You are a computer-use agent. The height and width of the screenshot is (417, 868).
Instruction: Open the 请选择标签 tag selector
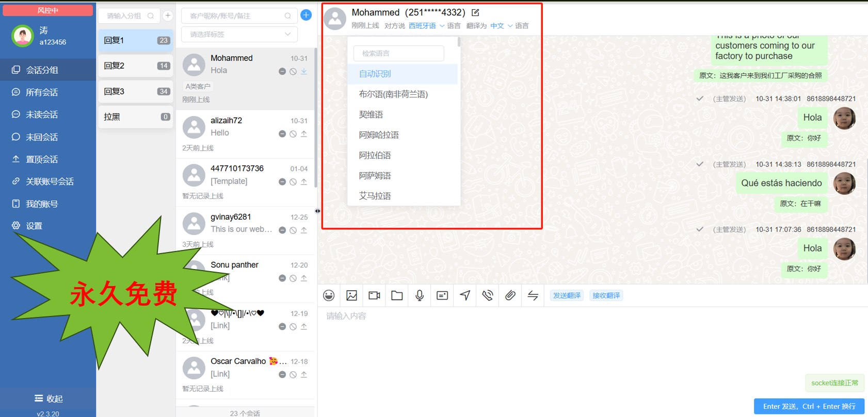pos(239,35)
